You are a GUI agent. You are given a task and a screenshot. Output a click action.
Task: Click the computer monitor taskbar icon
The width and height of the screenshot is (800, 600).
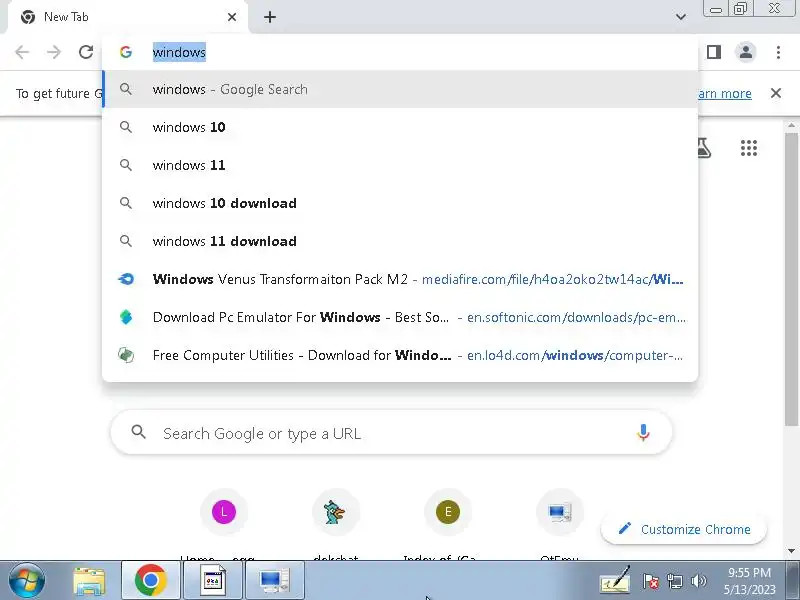pos(275,581)
